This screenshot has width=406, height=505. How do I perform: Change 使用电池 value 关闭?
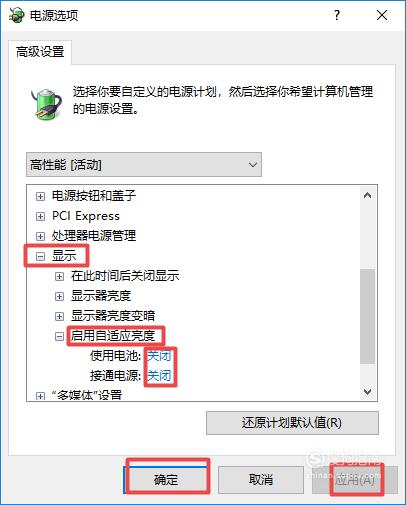tap(159, 356)
